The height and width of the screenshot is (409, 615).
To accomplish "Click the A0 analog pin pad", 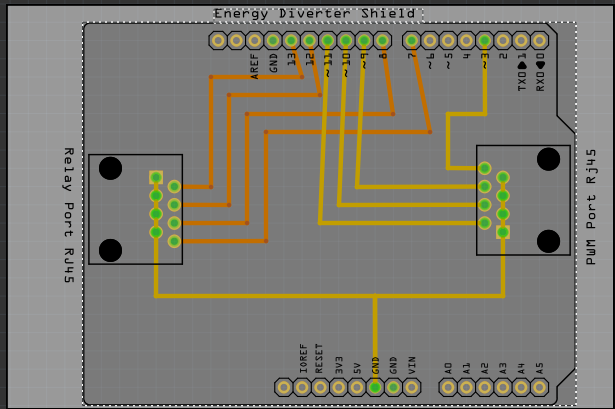I will (x=448, y=387).
